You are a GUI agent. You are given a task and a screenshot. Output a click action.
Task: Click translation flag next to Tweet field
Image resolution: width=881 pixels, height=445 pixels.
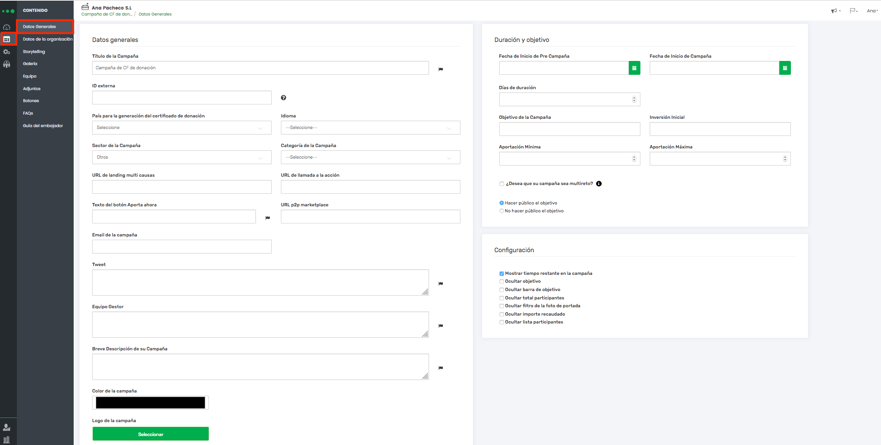tap(440, 284)
